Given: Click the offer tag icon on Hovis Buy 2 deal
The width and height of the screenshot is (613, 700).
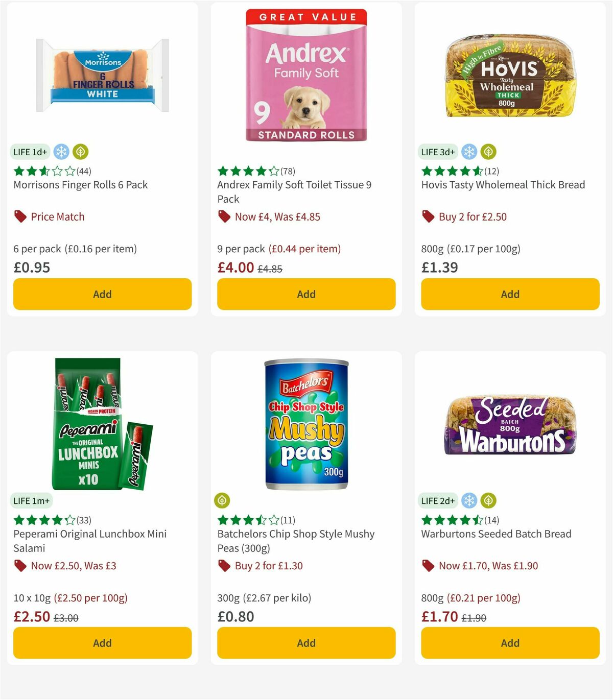Looking at the screenshot, I should pyautogui.click(x=428, y=216).
